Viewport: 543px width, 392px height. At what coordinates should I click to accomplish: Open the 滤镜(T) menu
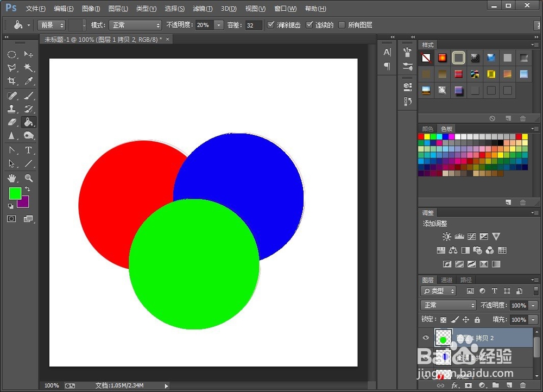[202, 9]
